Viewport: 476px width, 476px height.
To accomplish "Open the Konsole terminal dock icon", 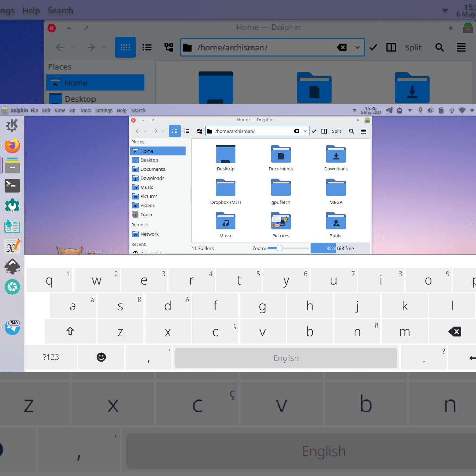I will click(12, 186).
